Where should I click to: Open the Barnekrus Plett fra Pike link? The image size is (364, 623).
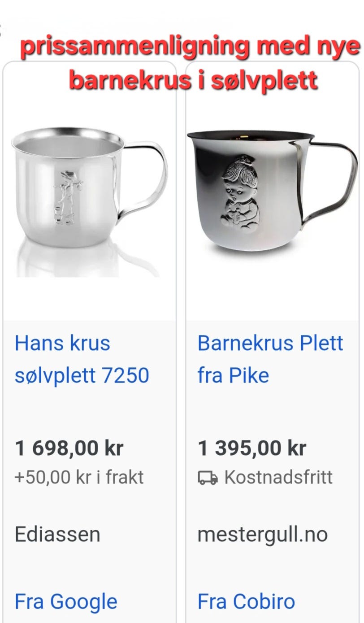(x=270, y=359)
